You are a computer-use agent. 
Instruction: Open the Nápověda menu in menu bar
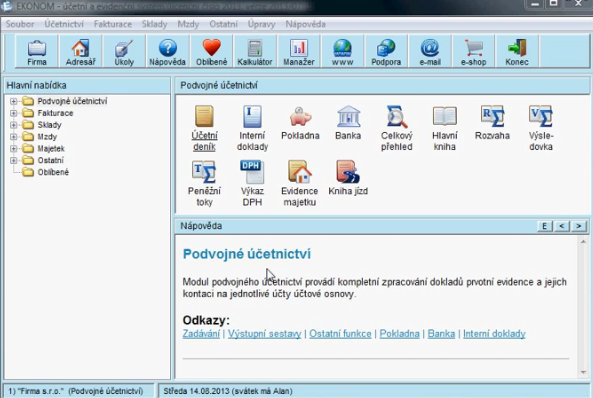[305, 24]
